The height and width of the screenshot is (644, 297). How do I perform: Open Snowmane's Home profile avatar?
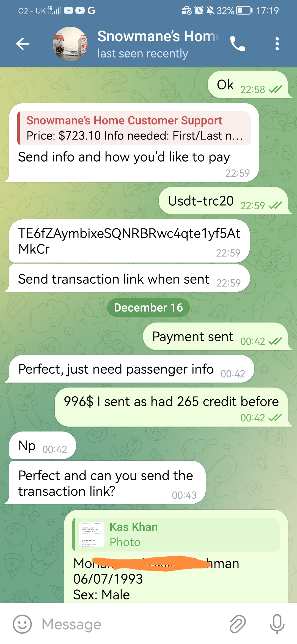[x=70, y=44]
